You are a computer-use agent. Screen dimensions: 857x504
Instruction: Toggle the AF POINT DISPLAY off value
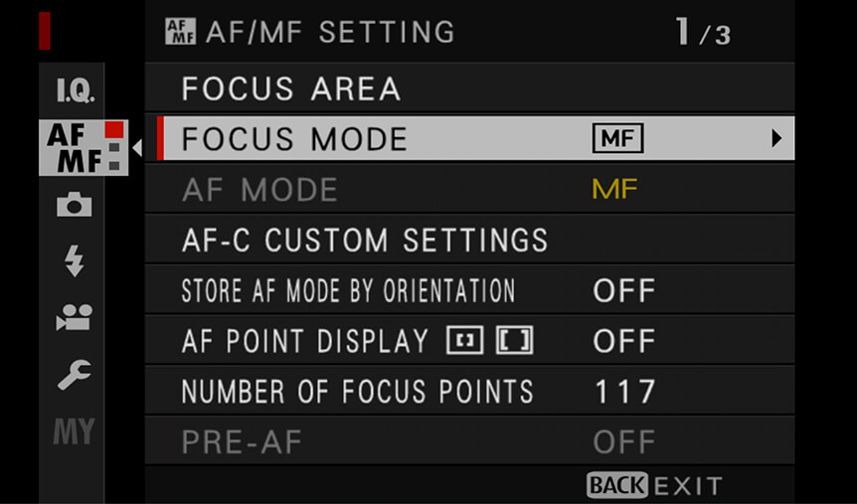[x=624, y=341]
